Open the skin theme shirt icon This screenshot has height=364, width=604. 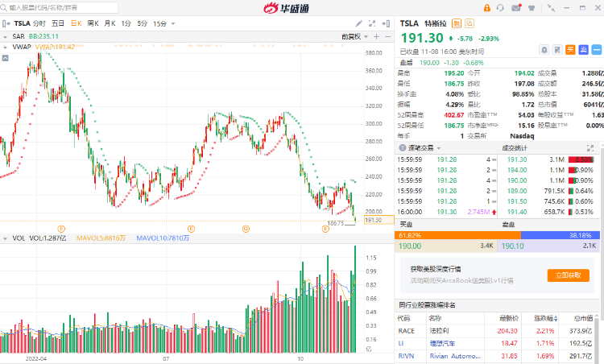532,8
